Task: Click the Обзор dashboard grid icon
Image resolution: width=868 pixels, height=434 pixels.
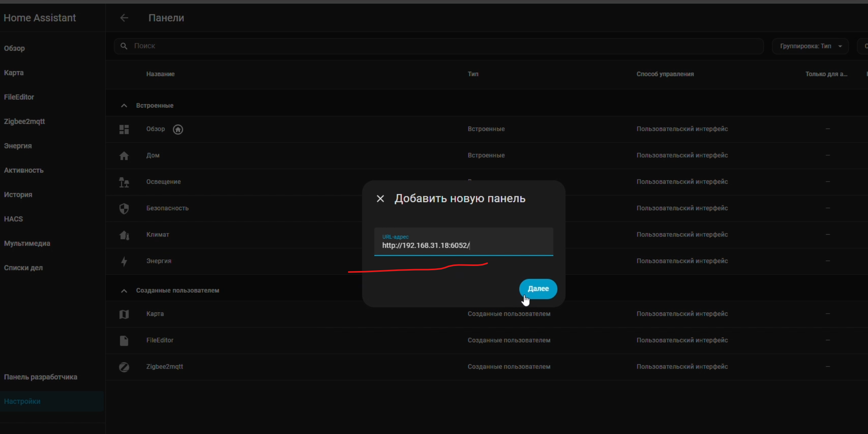Action: click(x=124, y=129)
